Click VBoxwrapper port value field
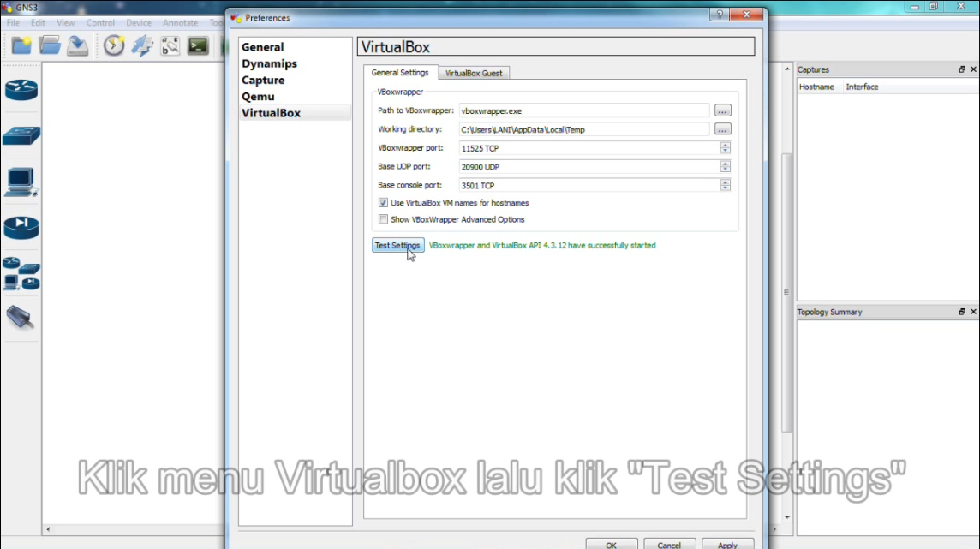The height and width of the screenshot is (549, 980). (x=589, y=148)
